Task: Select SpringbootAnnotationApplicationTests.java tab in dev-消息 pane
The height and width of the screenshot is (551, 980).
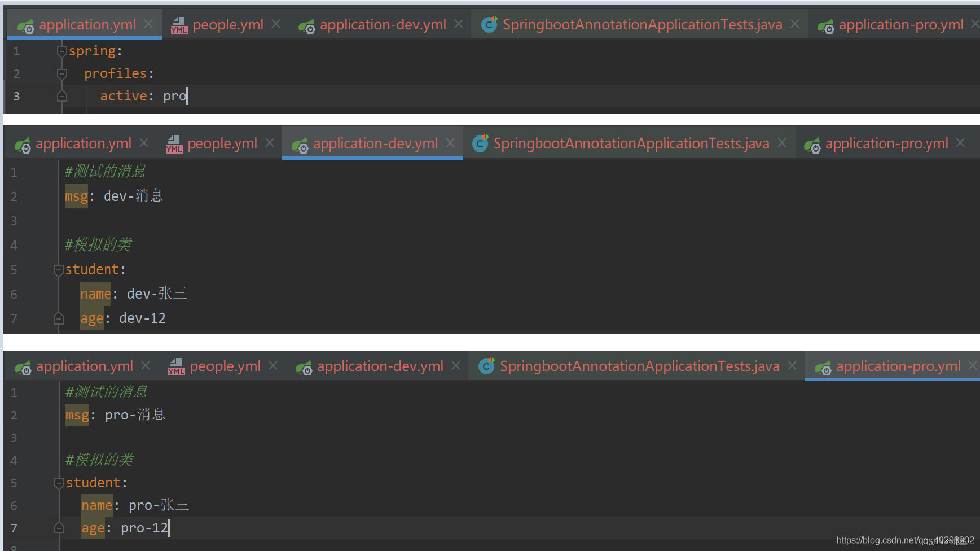Action: pos(630,143)
